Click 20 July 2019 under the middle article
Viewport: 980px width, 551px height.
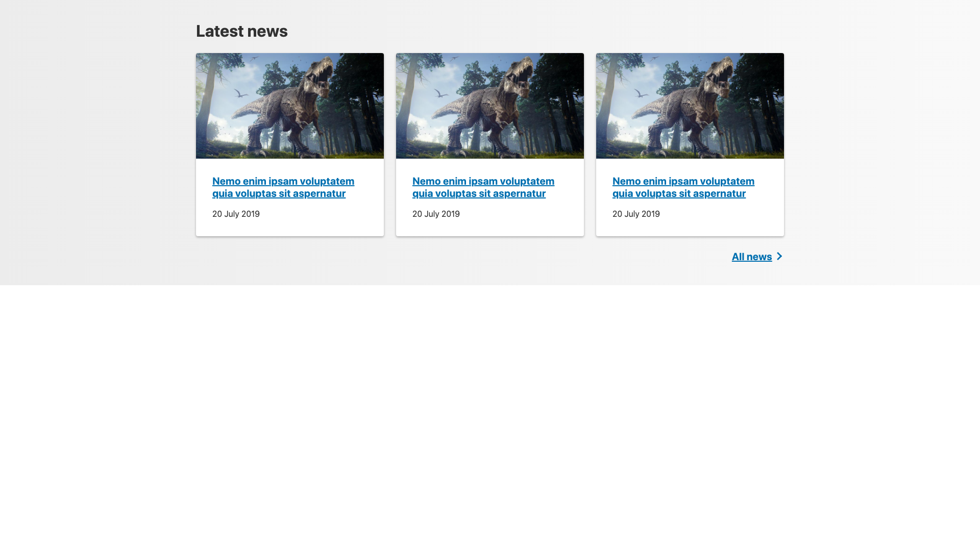click(x=435, y=214)
